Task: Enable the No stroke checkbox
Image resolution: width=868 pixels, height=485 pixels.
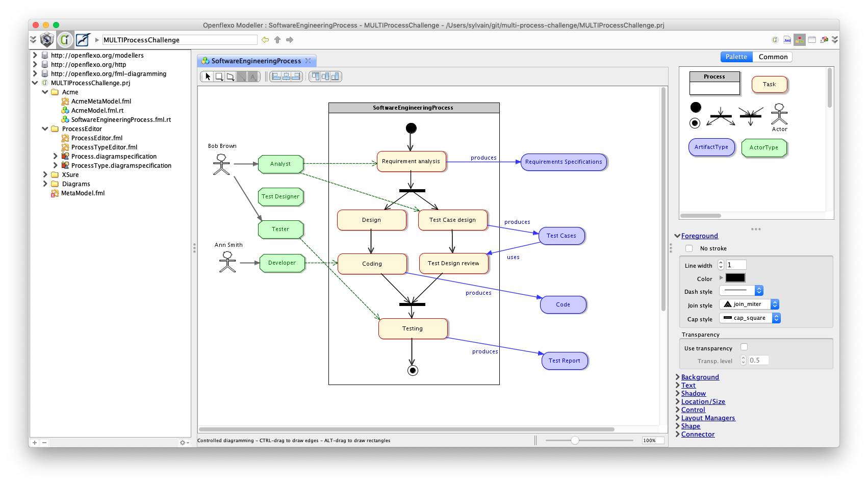Action: (689, 248)
